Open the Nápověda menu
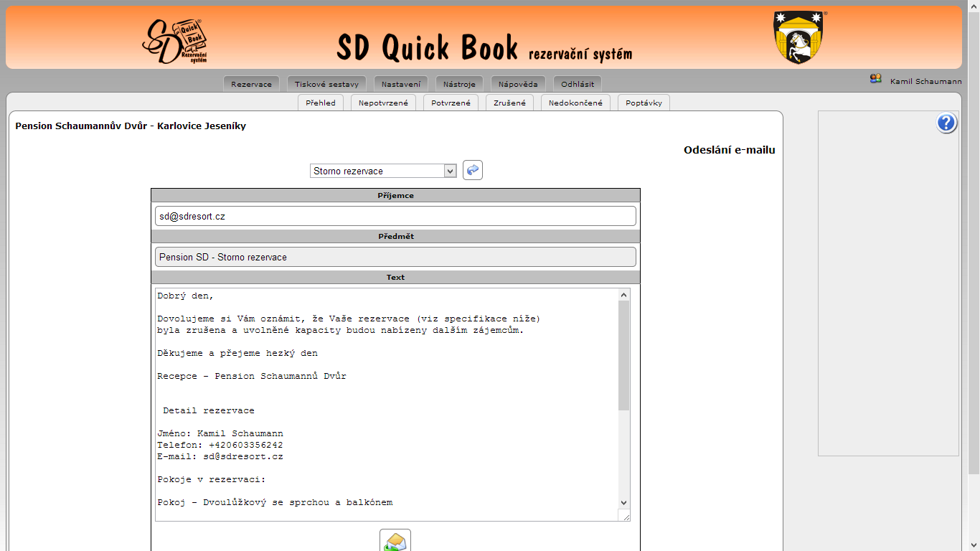 [x=518, y=84]
